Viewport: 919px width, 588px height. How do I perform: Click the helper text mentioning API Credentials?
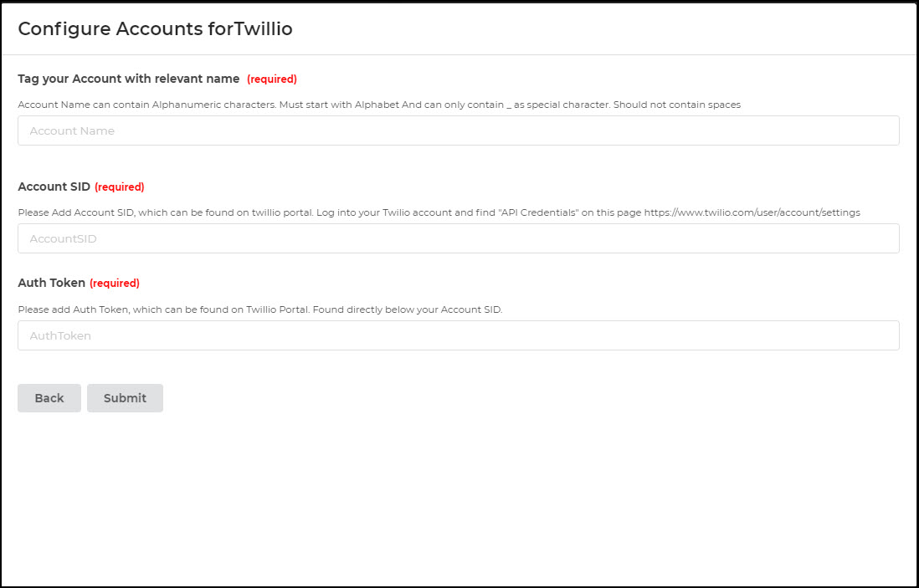pyautogui.click(x=439, y=212)
